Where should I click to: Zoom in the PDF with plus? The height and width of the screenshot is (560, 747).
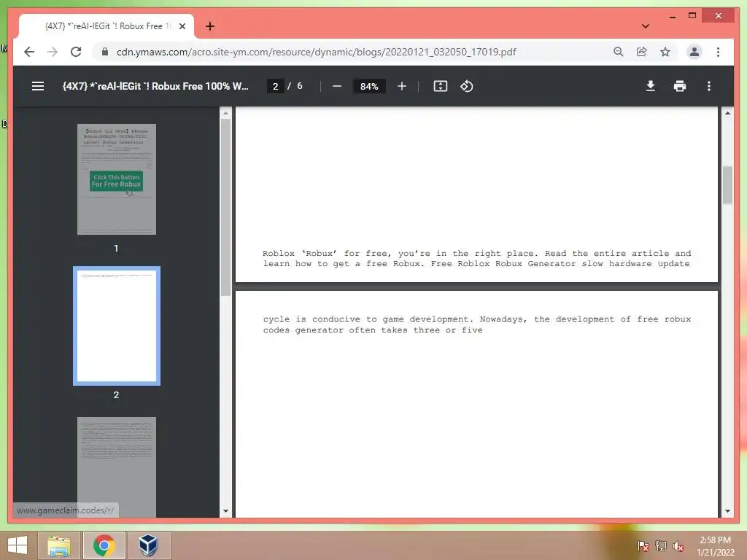402,86
